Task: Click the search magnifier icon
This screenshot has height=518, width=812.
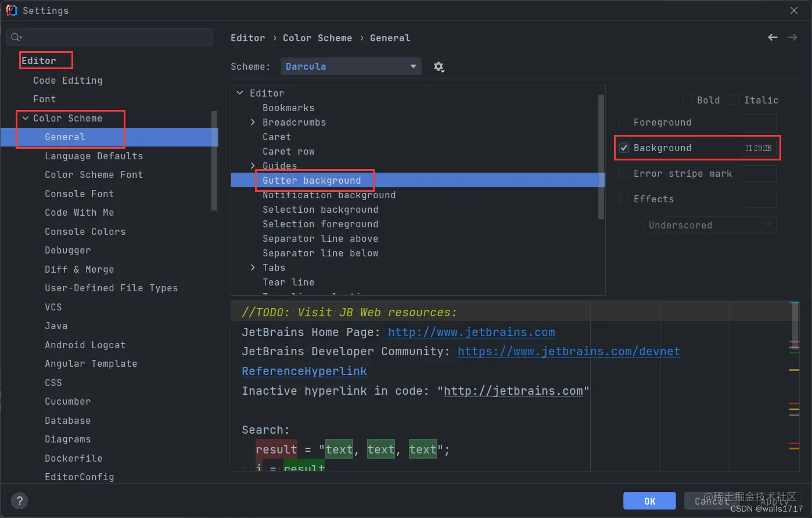Action: [x=16, y=37]
